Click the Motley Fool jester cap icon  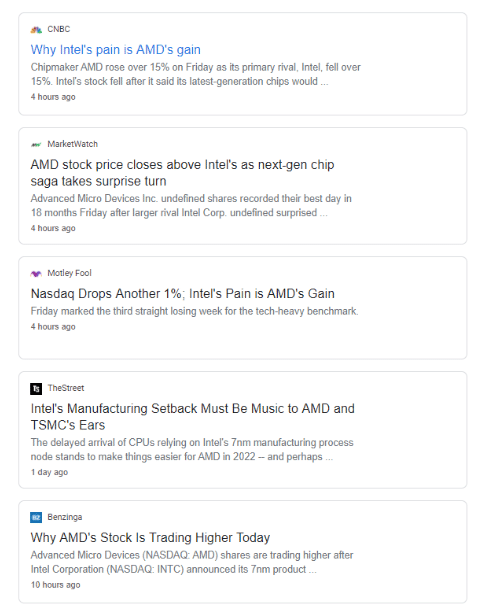[36, 273]
